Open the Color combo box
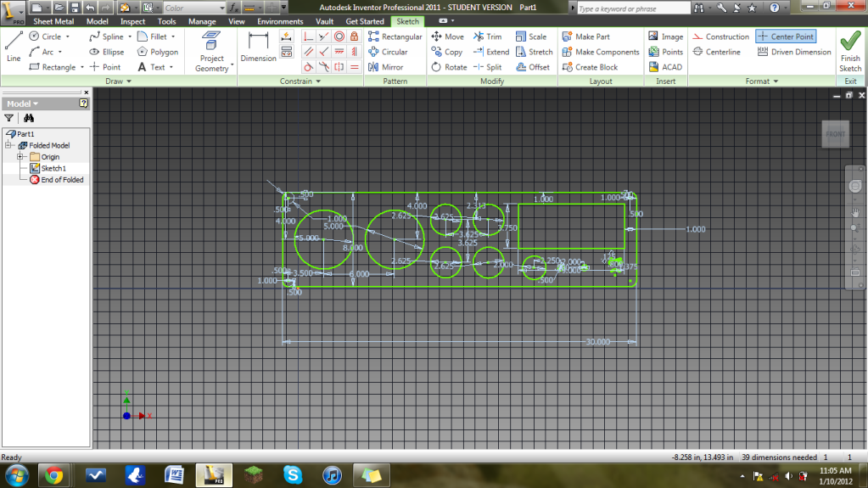Viewport: 868px width, 488px height. click(193, 8)
